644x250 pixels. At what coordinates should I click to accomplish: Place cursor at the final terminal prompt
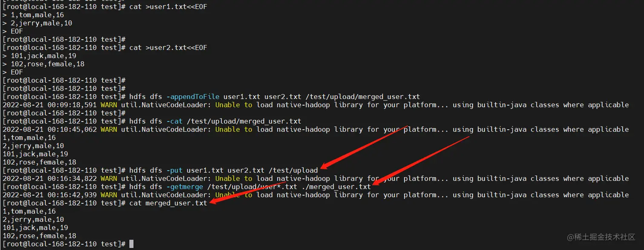pyautogui.click(x=132, y=244)
